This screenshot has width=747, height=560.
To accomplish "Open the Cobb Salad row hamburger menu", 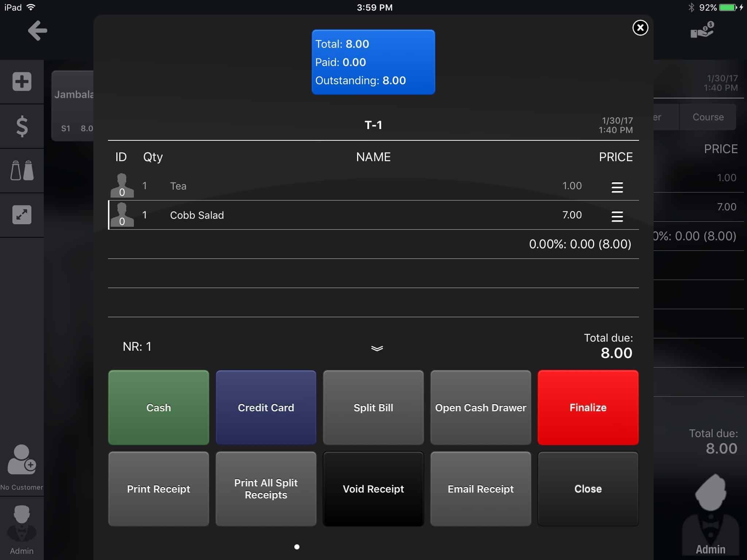I will 617,217.
